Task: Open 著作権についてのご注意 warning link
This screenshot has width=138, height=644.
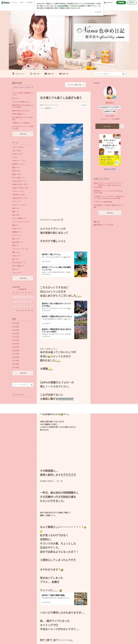Action: coord(103,225)
